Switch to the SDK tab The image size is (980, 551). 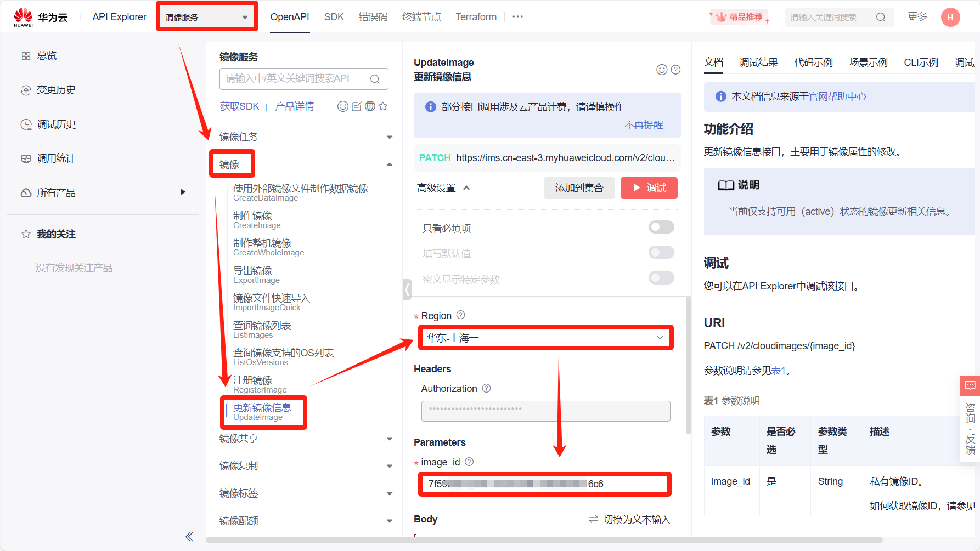point(334,17)
